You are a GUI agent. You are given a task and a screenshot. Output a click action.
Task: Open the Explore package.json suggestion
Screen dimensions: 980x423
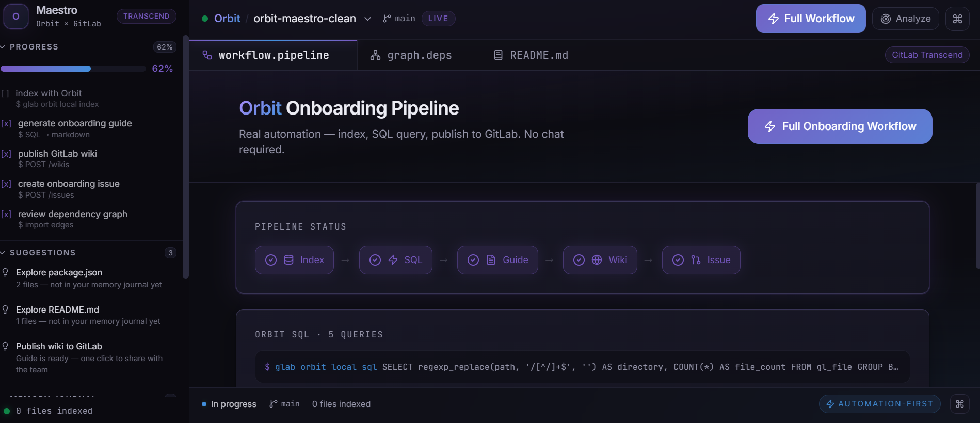pyautogui.click(x=88, y=278)
